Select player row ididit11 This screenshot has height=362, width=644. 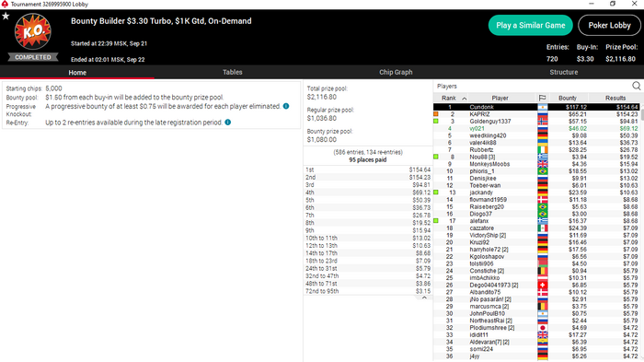point(536,335)
